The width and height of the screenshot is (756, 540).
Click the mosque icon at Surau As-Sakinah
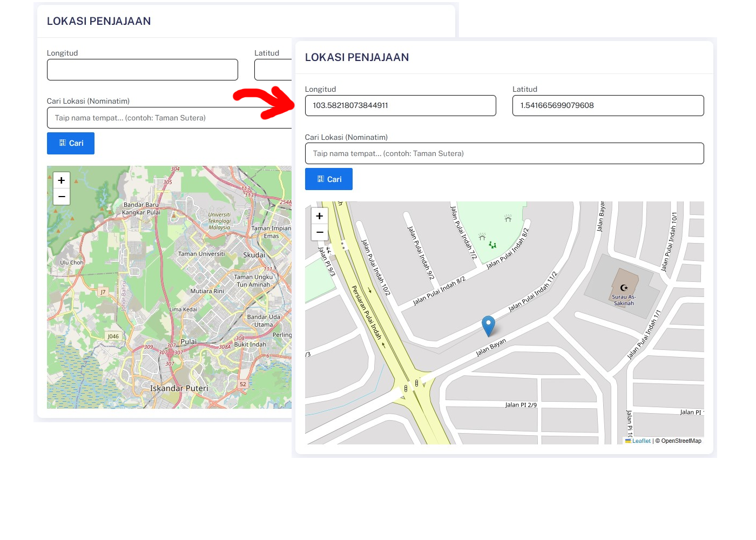624,288
